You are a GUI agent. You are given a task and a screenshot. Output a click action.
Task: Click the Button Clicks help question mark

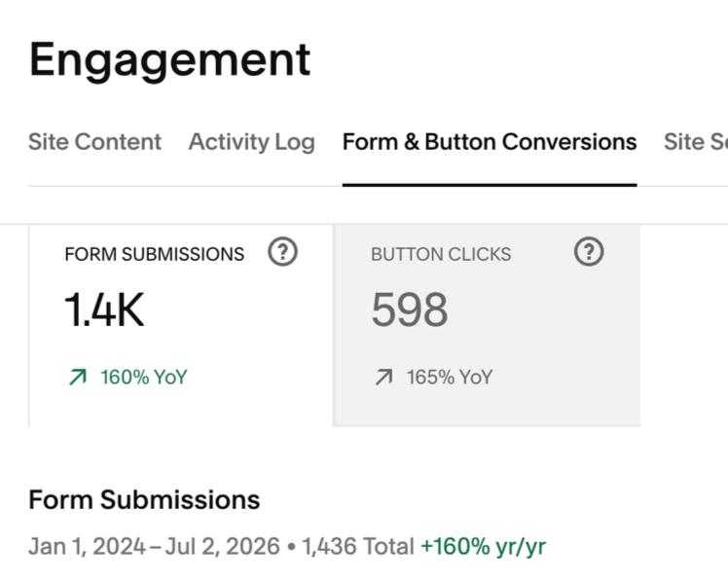[589, 252]
